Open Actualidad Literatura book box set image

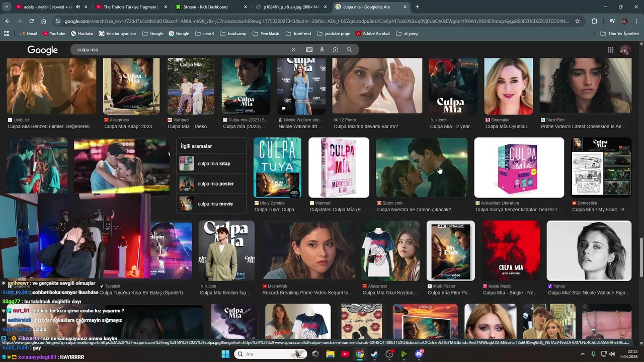tap(519, 167)
